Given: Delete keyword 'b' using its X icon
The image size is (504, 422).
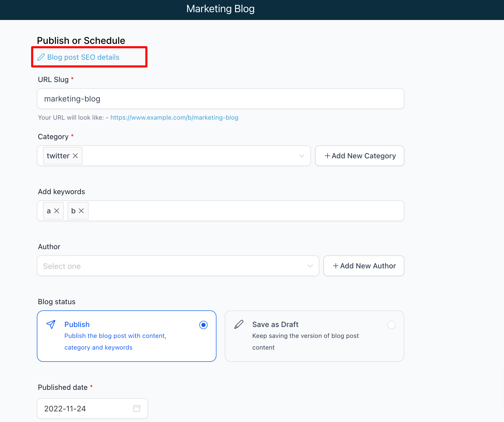Looking at the screenshot, I should (81, 211).
